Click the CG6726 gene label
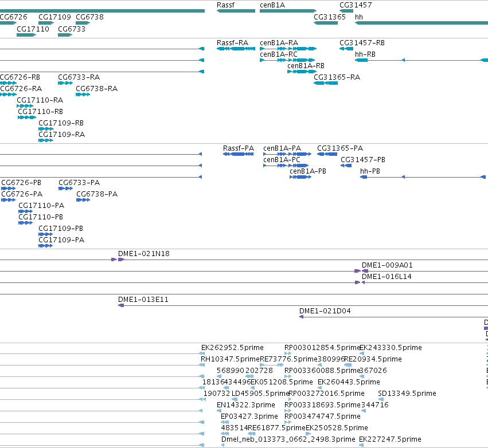The image size is (488, 448). [x=13, y=17]
